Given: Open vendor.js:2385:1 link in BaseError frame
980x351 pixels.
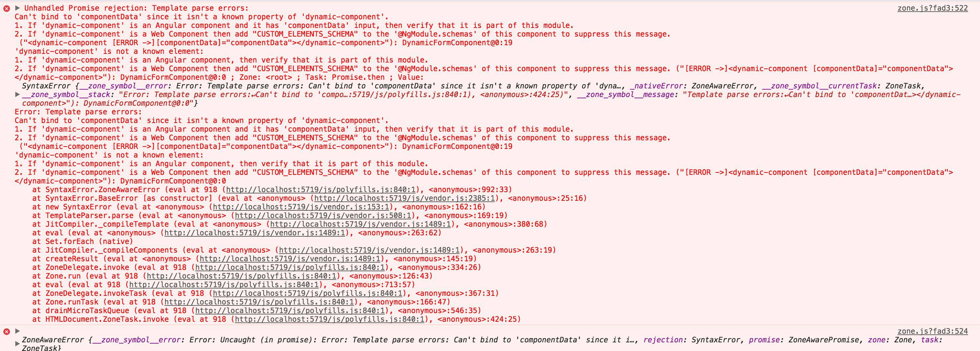Looking at the screenshot, I should (x=405, y=198).
